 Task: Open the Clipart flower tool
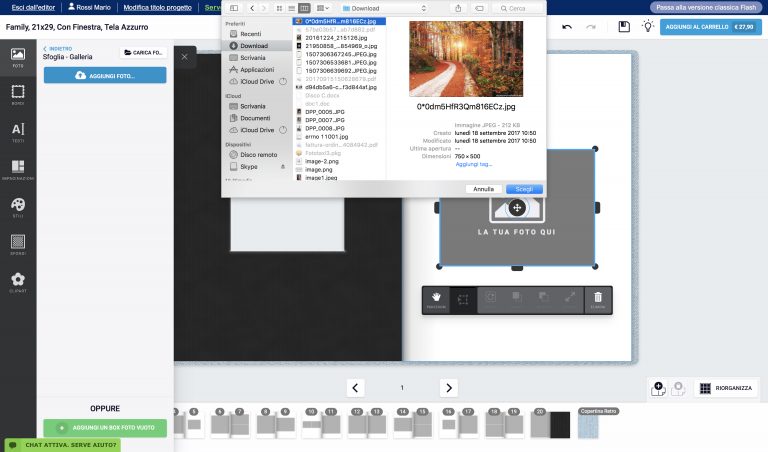[x=18, y=283]
